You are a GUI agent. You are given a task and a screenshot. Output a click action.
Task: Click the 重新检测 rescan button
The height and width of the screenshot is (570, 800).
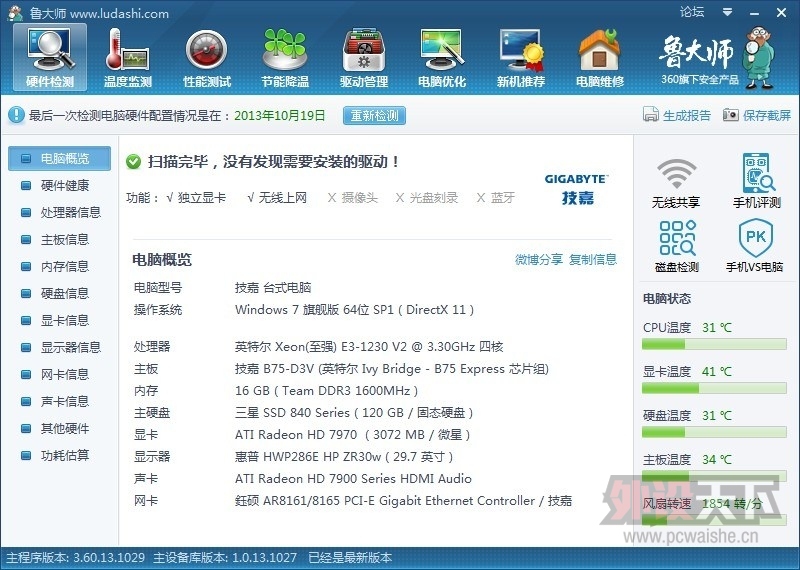click(x=374, y=115)
